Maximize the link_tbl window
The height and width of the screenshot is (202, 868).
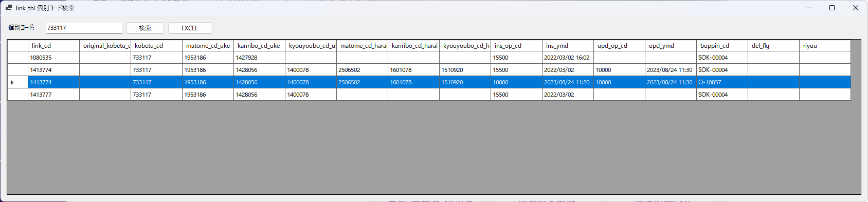click(832, 8)
